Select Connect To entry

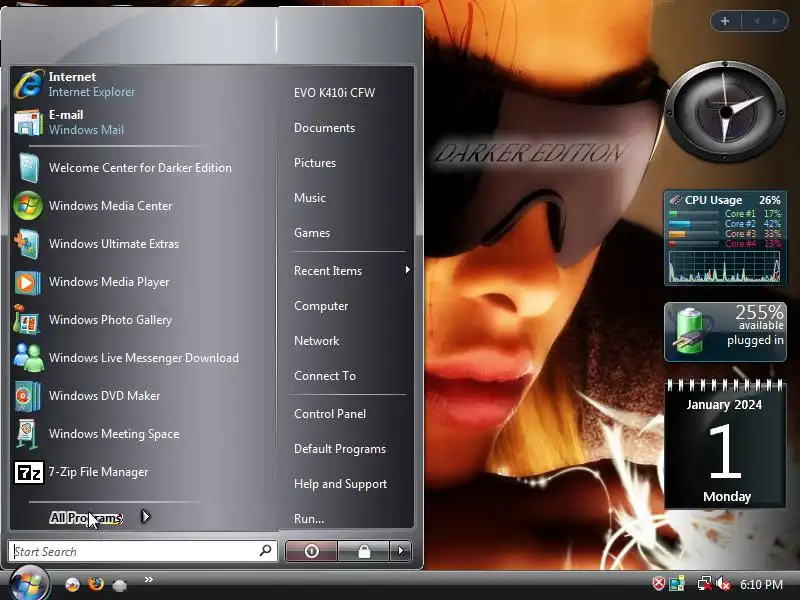click(x=325, y=376)
